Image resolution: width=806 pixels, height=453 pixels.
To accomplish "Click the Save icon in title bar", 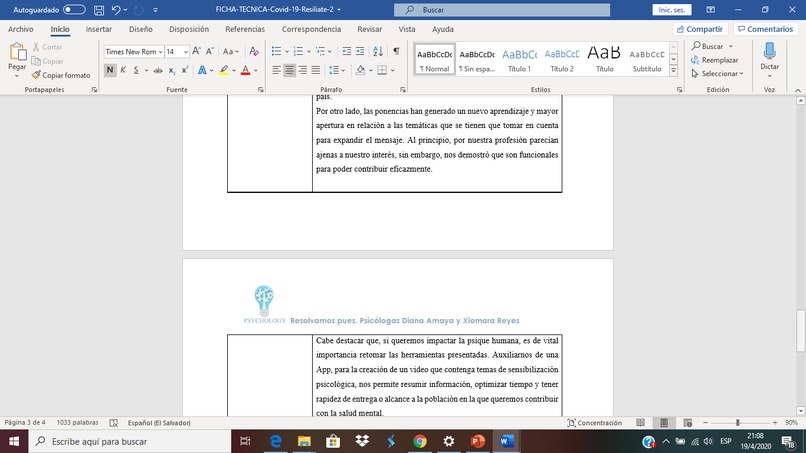I will [x=99, y=10].
